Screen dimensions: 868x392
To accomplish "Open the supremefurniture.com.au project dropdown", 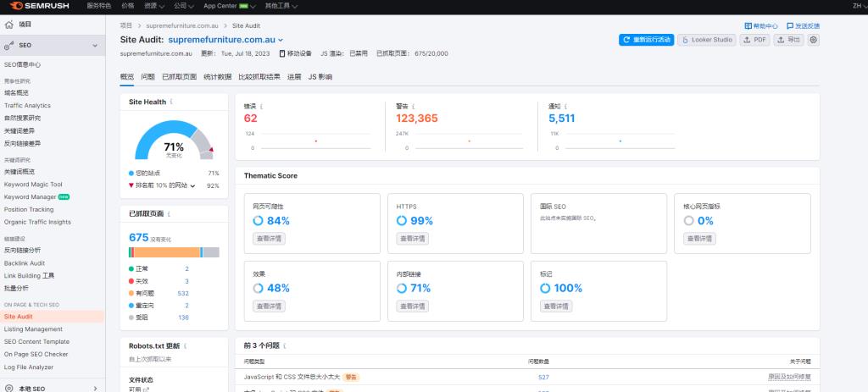I will pyautogui.click(x=225, y=40).
